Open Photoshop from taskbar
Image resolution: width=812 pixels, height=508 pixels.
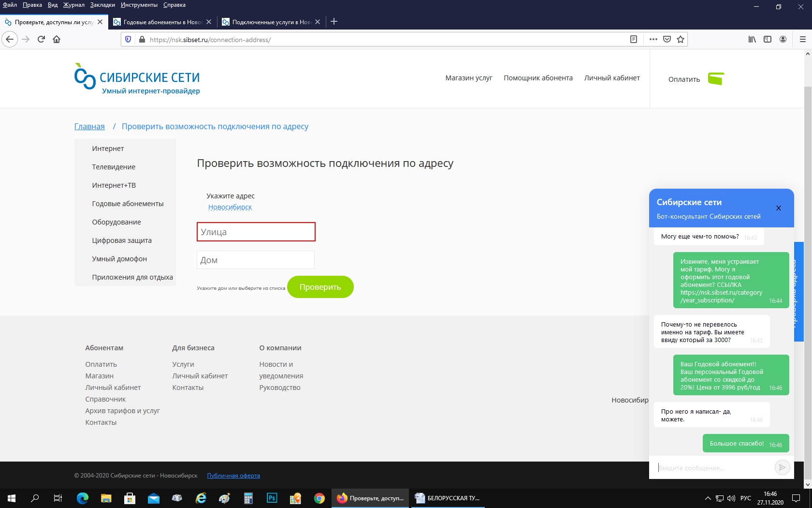tap(272, 498)
